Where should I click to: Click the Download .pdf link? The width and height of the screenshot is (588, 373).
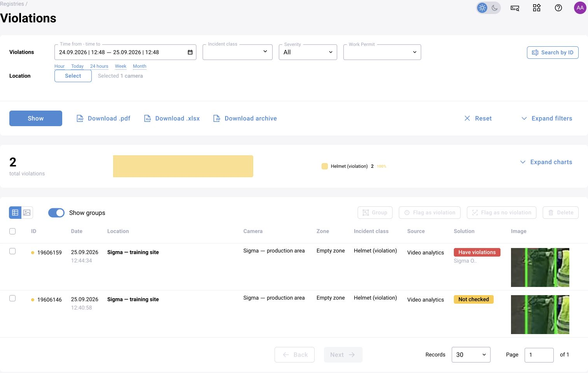pos(103,118)
